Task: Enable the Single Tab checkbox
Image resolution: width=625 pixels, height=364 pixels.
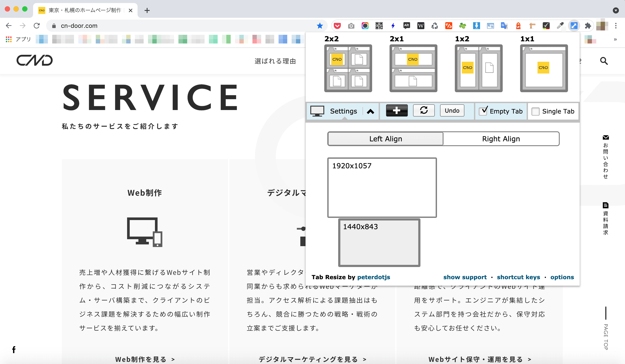Action: pos(535,112)
